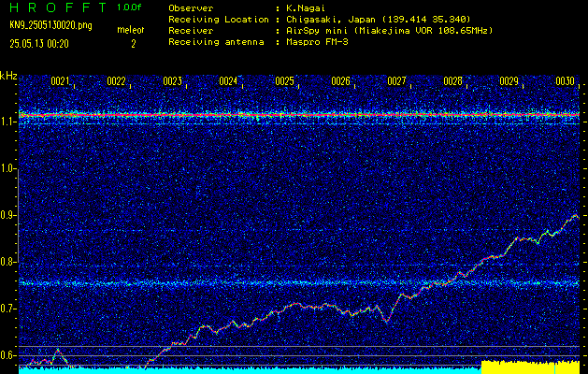Click the meteor count value 2
Viewport: 588px width, 374px height.
(x=133, y=44)
